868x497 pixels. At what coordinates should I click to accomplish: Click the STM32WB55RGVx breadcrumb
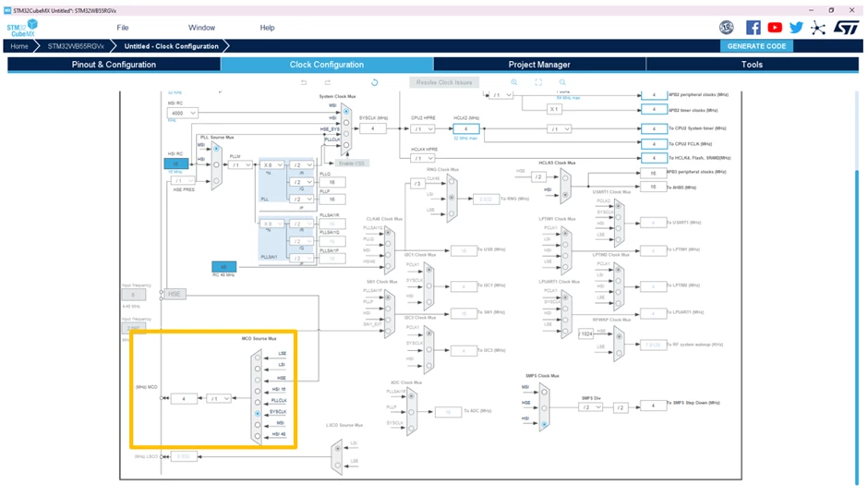click(76, 46)
